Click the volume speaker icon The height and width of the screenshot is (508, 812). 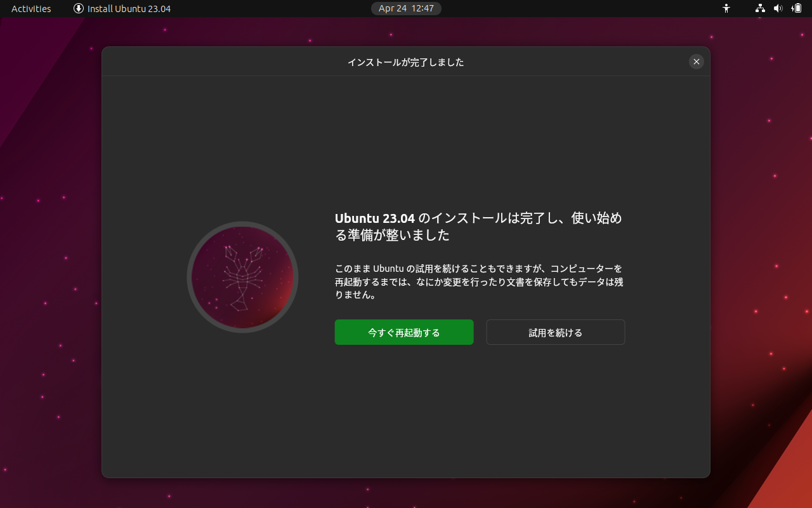coord(778,8)
